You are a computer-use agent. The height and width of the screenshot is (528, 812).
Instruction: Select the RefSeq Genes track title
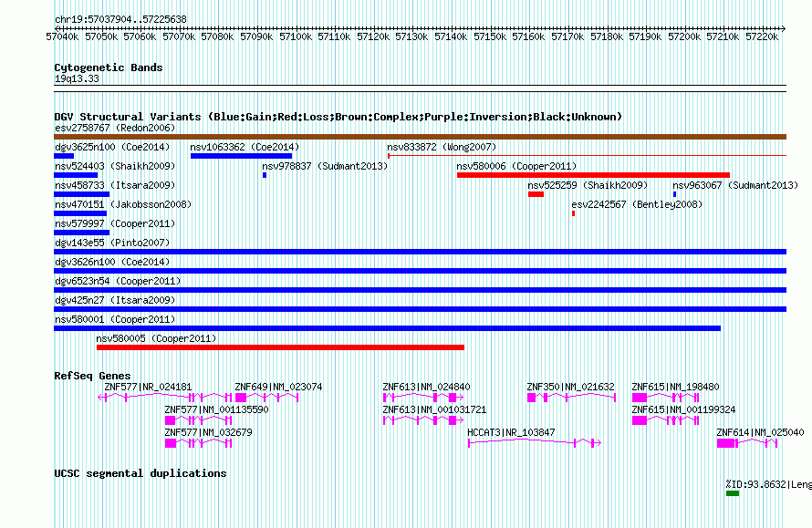(x=92, y=376)
